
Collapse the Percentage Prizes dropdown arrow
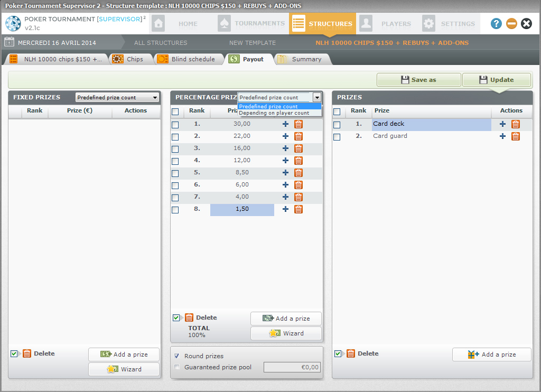tap(316, 97)
